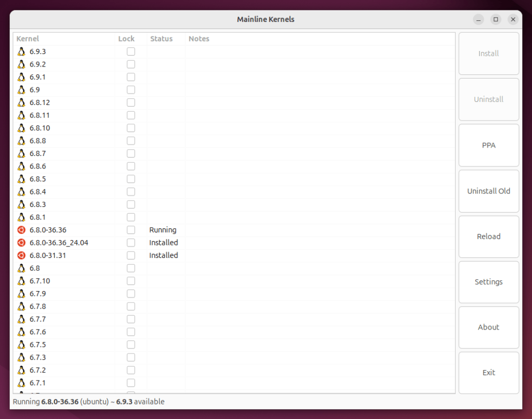Image resolution: width=532 pixels, height=419 pixels.
Task: Click the Lock column header
Action: pyautogui.click(x=130, y=38)
